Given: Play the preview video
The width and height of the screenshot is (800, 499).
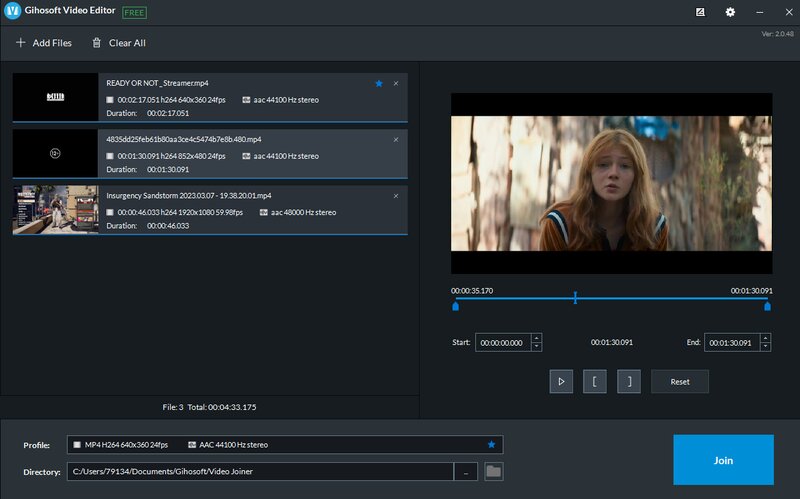Looking at the screenshot, I should (x=561, y=382).
